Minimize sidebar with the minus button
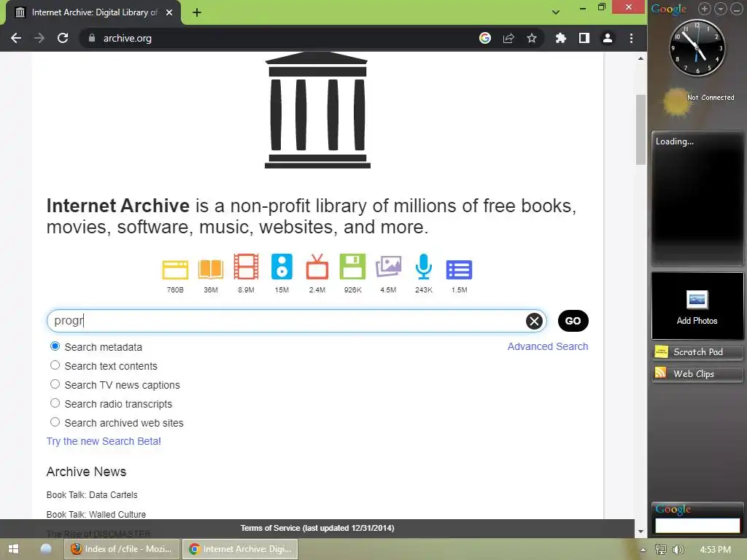 (x=737, y=9)
